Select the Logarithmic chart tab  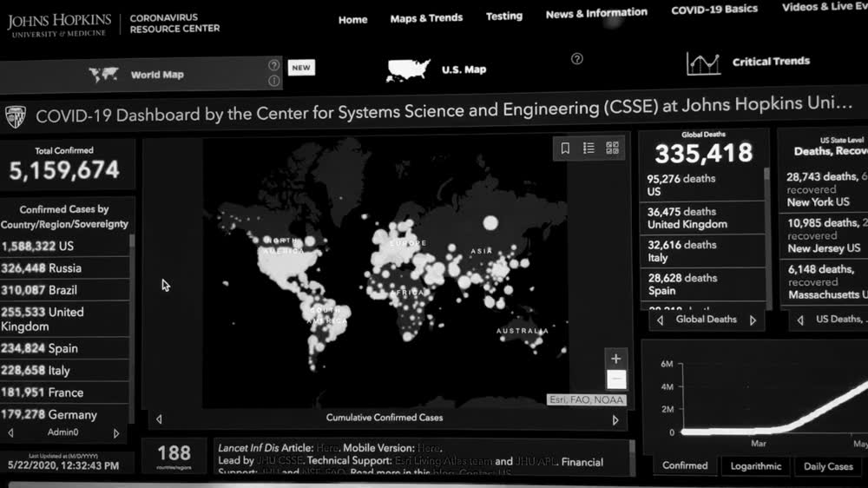pos(756,466)
